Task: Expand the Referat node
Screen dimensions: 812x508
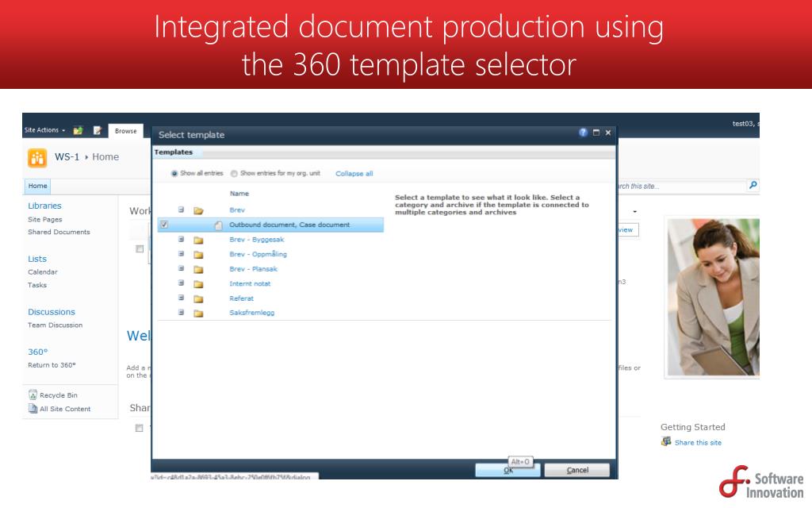Action: [x=182, y=298]
